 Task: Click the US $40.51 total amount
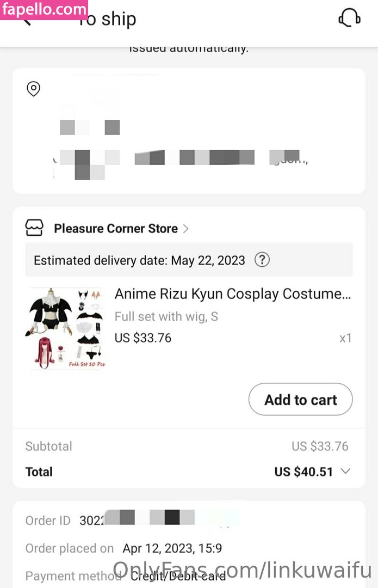pos(303,472)
